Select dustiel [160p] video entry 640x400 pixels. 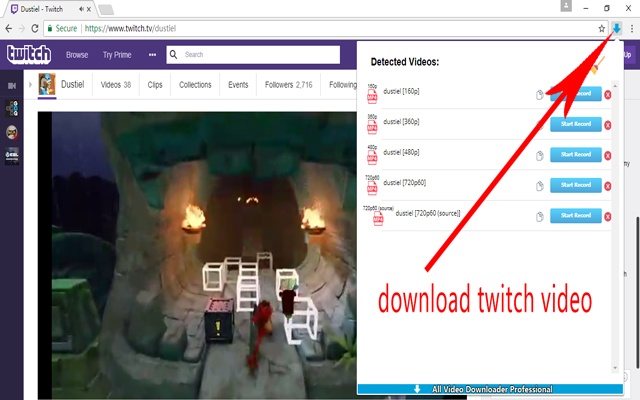(x=401, y=91)
